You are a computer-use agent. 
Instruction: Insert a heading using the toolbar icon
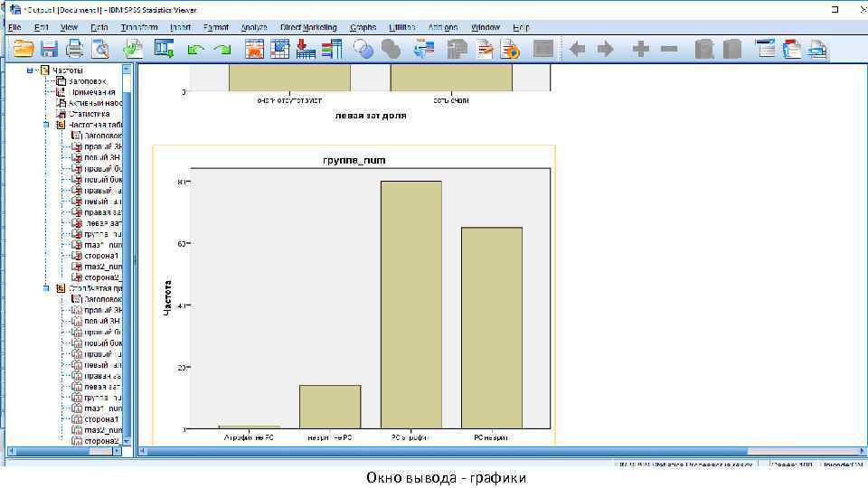766,49
